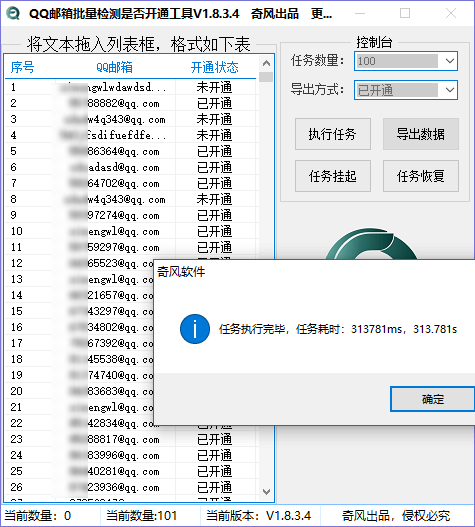Click the 任务挂起 button

click(333, 176)
